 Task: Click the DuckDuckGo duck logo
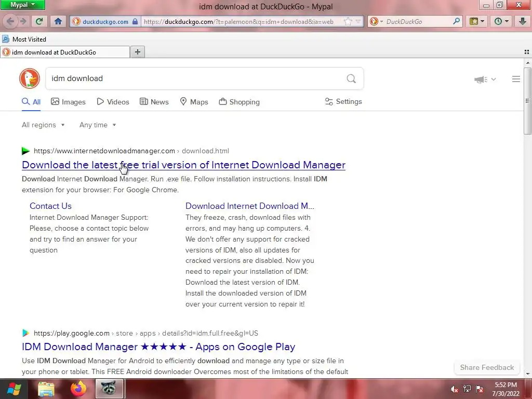[30, 78]
